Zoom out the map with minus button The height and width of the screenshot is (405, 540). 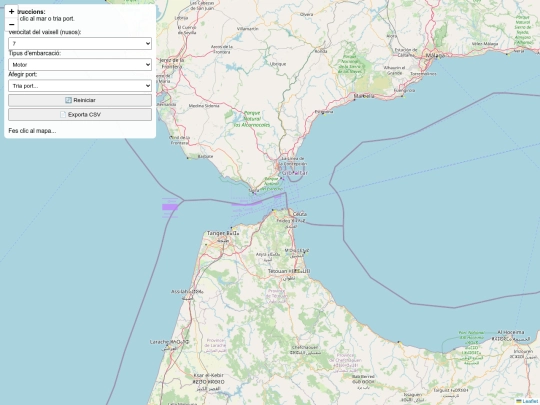tap(11, 25)
